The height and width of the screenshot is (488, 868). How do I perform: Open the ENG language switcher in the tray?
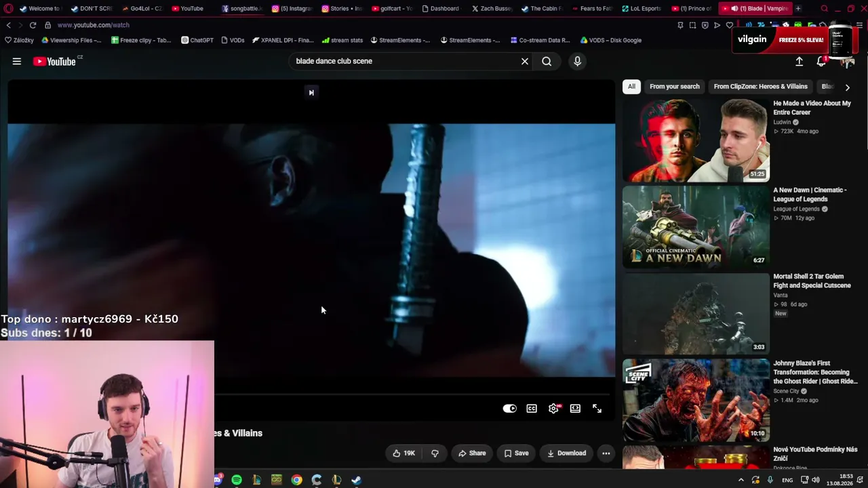point(787,480)
